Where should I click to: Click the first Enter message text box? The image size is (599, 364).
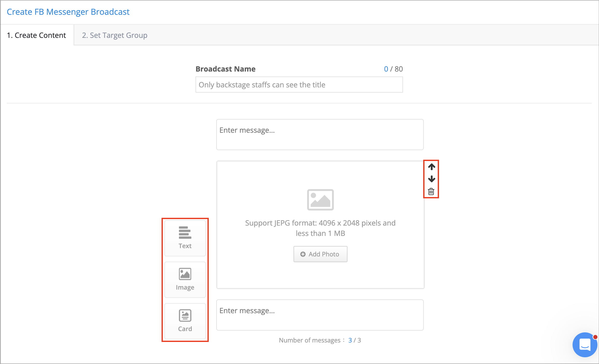(320, 135)
